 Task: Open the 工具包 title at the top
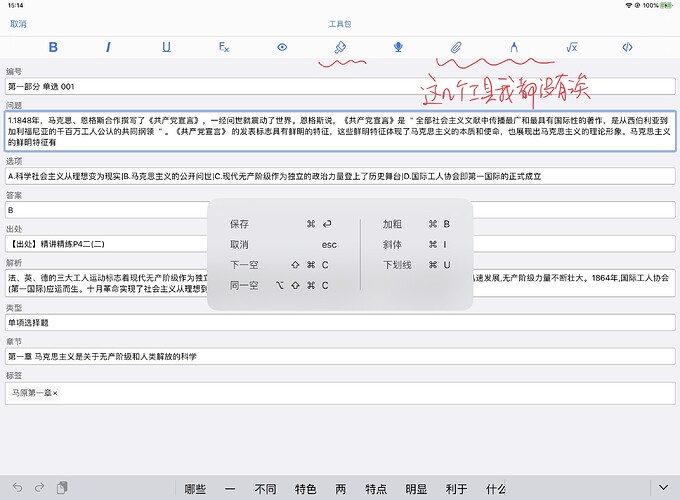[340, 24]
